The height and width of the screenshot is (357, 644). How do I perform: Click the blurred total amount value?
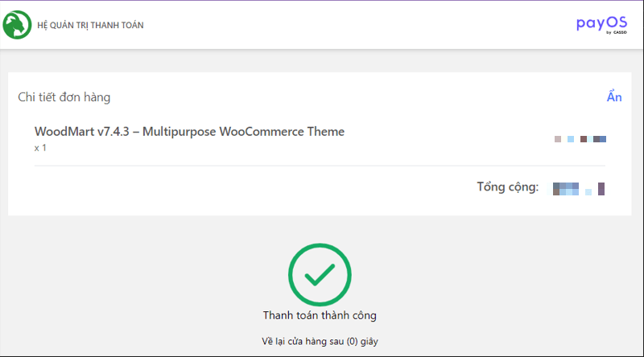(x=578, y=189)
